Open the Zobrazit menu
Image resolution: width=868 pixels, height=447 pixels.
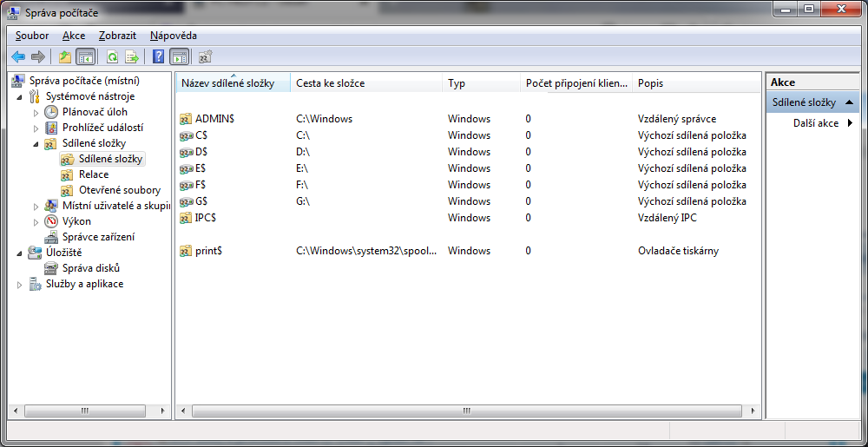[x=117, y=36]
